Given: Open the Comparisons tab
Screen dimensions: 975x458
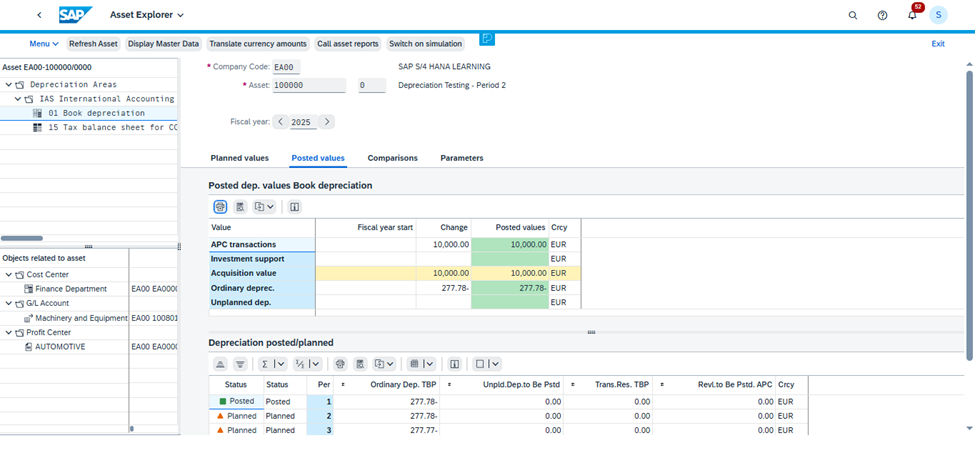Looking at the screenshot, I should pyautogui.click(x=392, y=158).
